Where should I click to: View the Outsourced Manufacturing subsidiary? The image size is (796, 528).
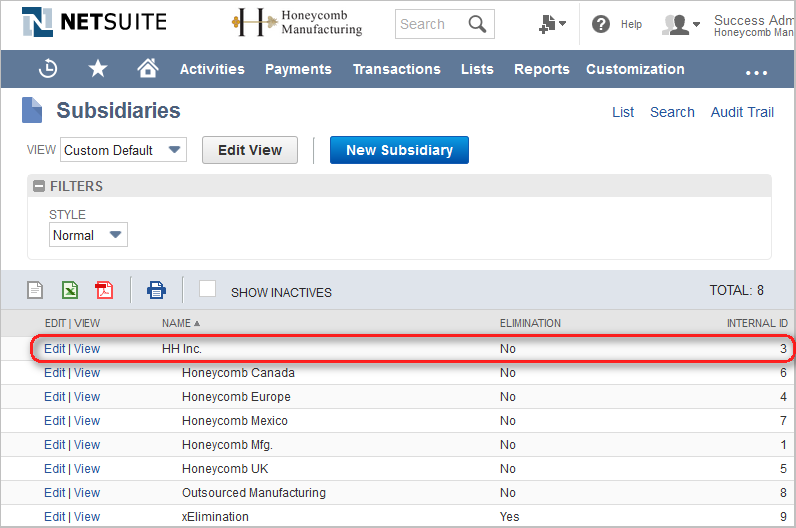[87, 492]
